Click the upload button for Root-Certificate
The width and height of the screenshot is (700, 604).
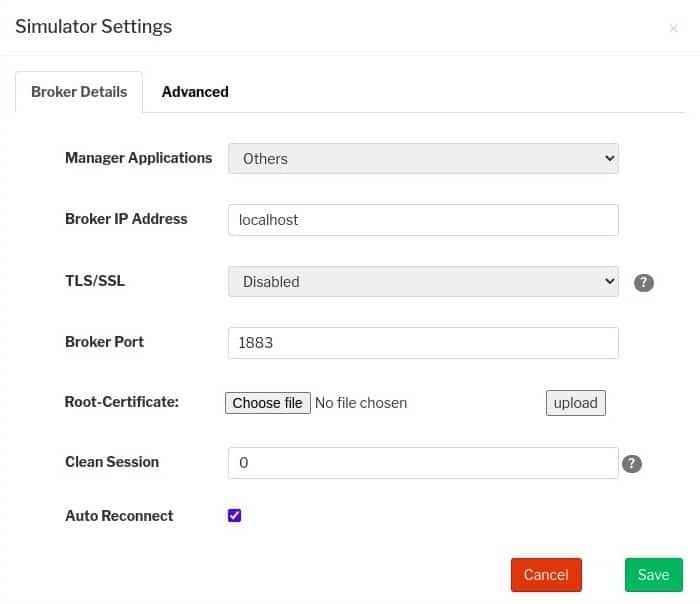pos(575,403)
